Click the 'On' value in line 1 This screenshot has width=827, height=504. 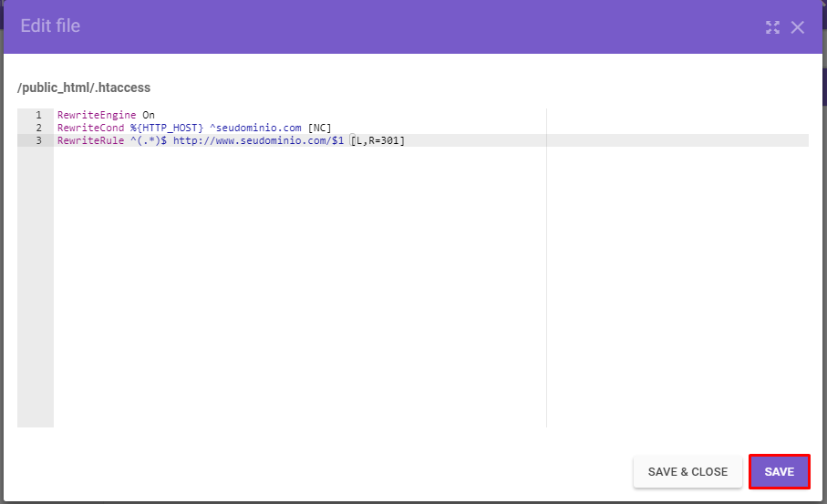tap(149, 115)
